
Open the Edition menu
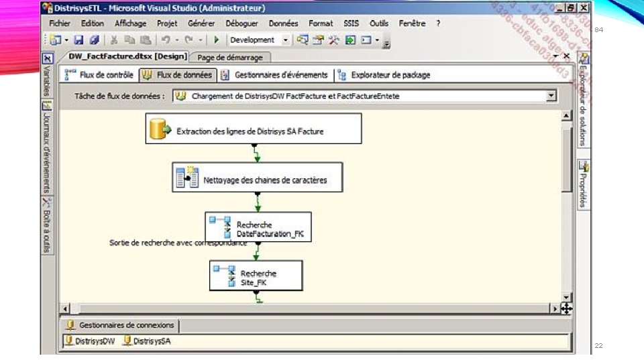(x=92, y=23)
